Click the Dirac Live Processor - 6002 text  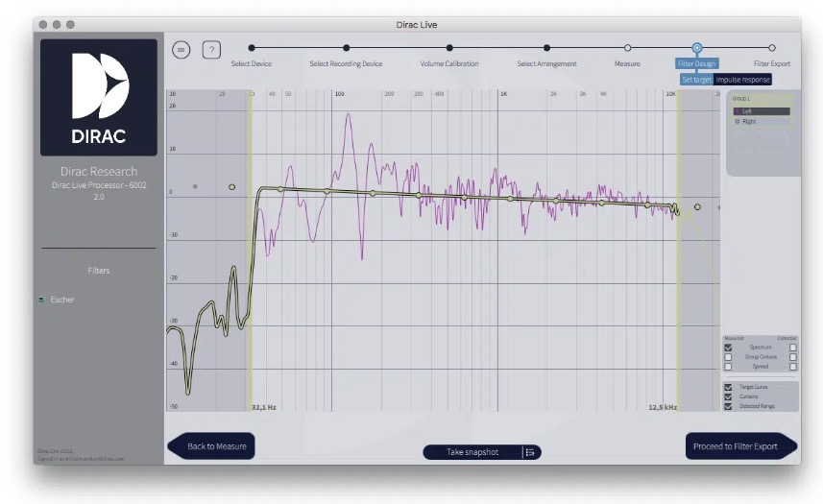coord(99,185)
